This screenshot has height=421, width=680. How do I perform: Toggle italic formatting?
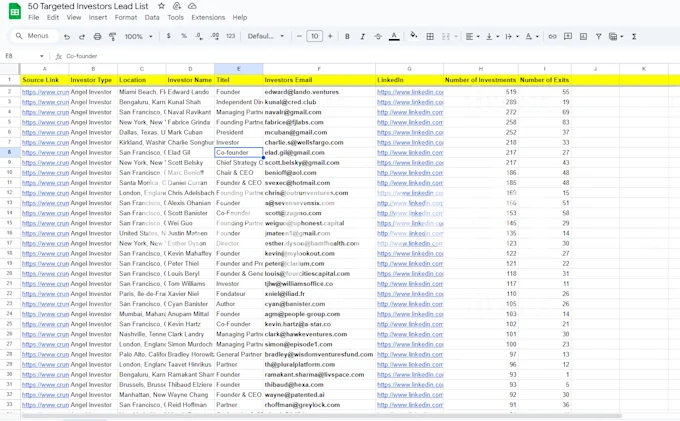[362, 37]
